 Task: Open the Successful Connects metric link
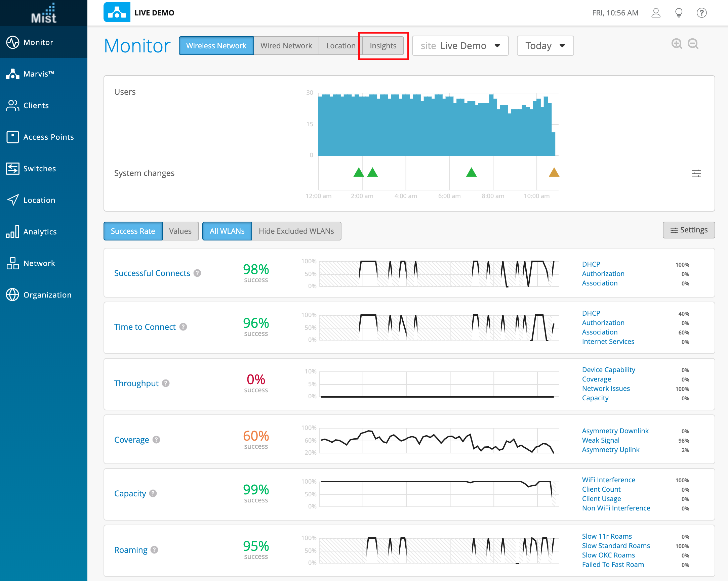152,273
